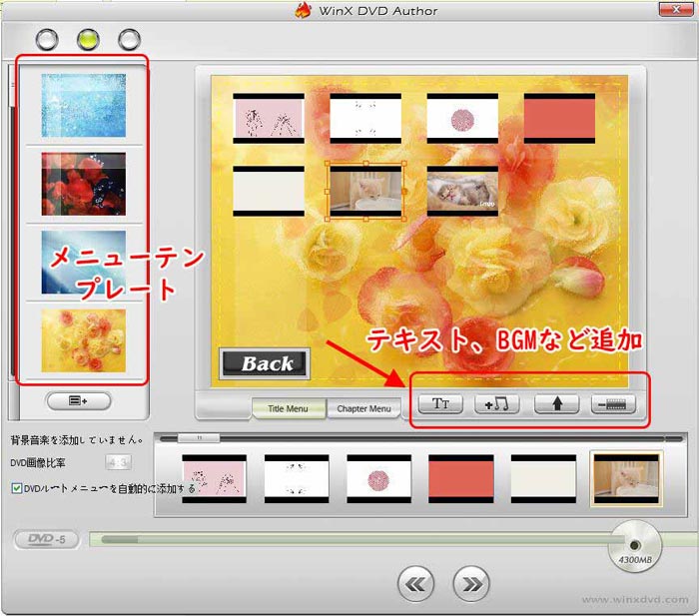Click the remove film strip button
This screenshot has height=616, width=699.
coord(613,404)
